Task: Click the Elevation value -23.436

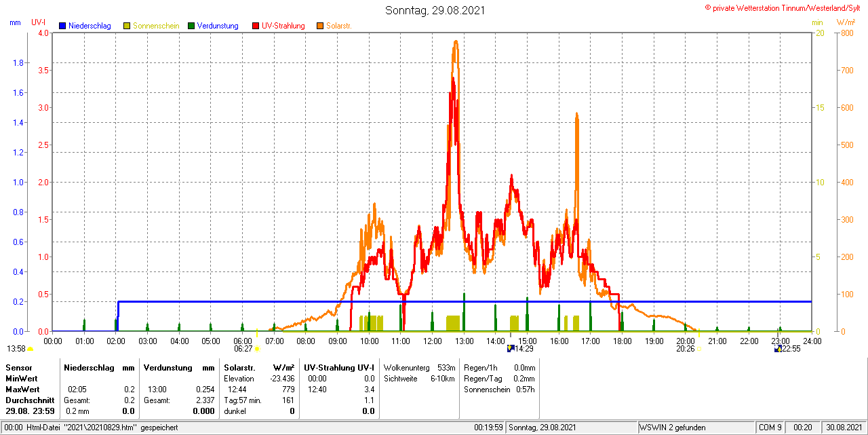Action: click(x=282, y=378)
